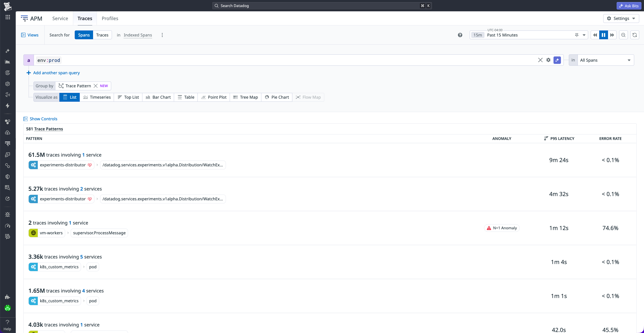Open the puzzle piece integrations icon
644x333 pixels.
pos(8,297)
